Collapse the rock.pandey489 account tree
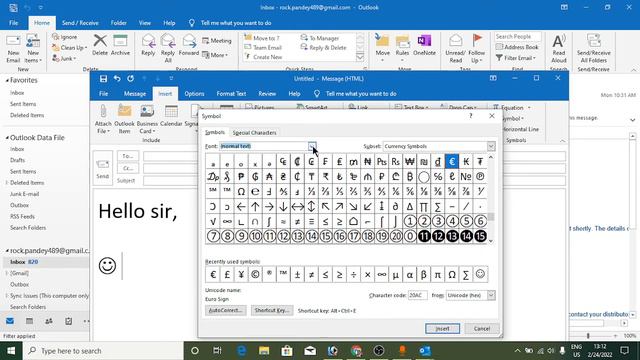Viewport: 640px width, 360px height. pyautogui.click(x=7, y=251)
